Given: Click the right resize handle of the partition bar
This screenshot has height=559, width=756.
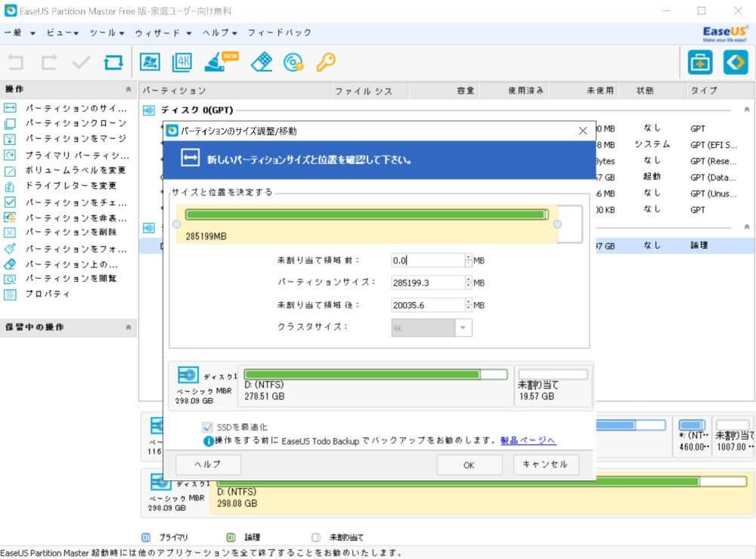Looking at the screenshot, I should 557,224.
